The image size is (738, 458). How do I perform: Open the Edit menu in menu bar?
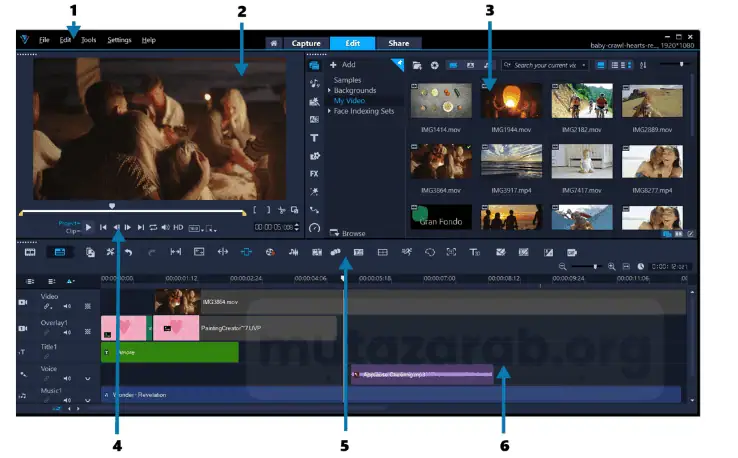pos(65,40)
